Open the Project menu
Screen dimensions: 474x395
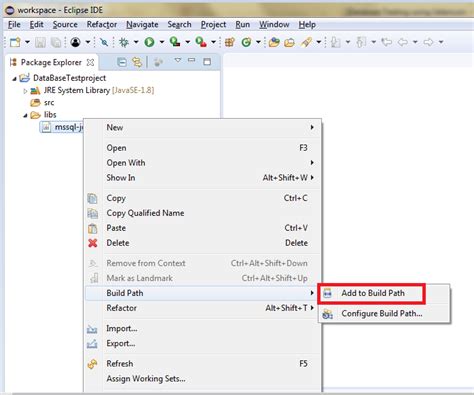[213, 25]
